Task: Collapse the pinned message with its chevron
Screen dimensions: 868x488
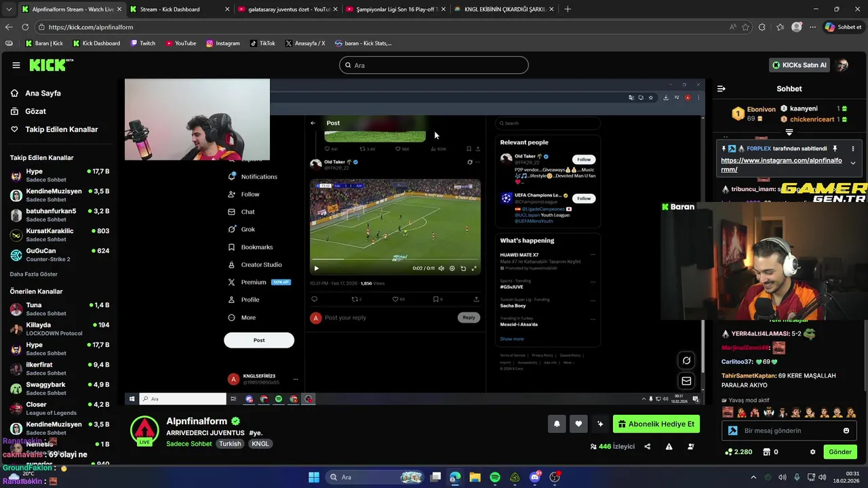Action: (x=853, y=163)
